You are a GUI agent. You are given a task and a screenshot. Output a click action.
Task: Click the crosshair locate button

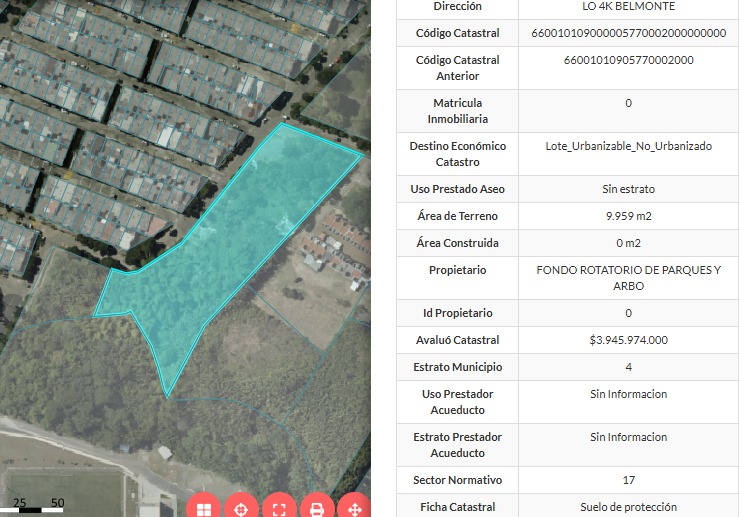(x=241, y=508)
